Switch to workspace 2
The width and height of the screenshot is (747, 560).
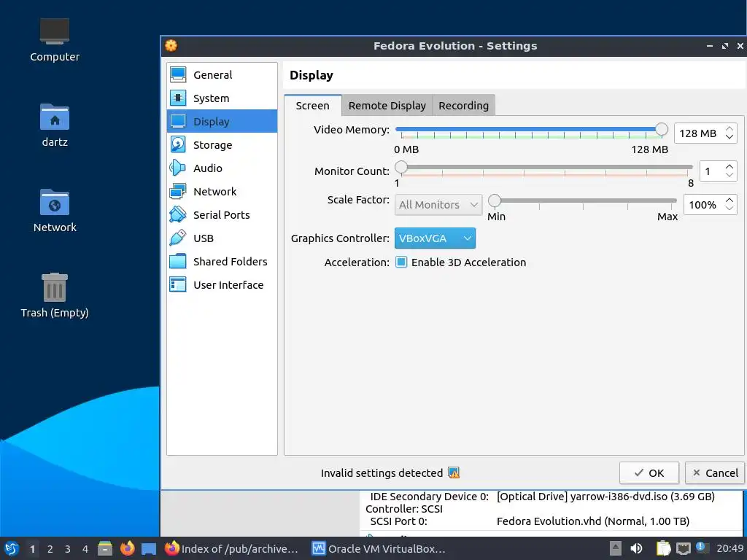[50, 549]
